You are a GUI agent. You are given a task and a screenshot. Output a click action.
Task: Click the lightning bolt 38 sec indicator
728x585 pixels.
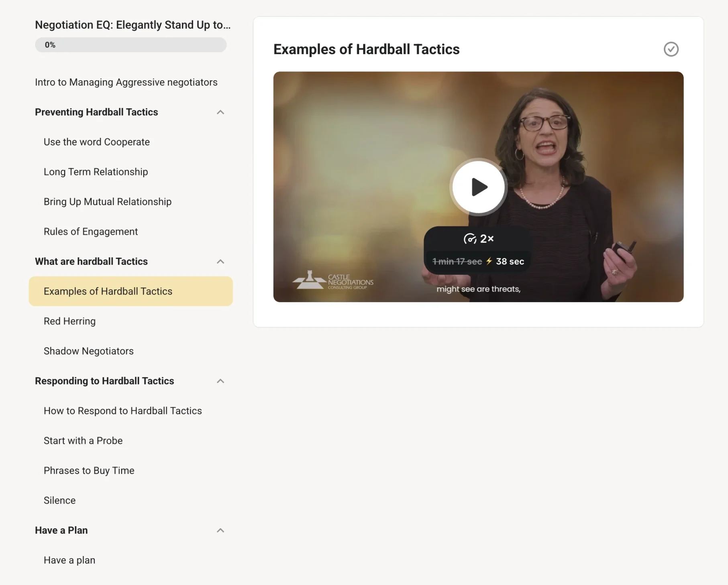[x=505, y=262]
